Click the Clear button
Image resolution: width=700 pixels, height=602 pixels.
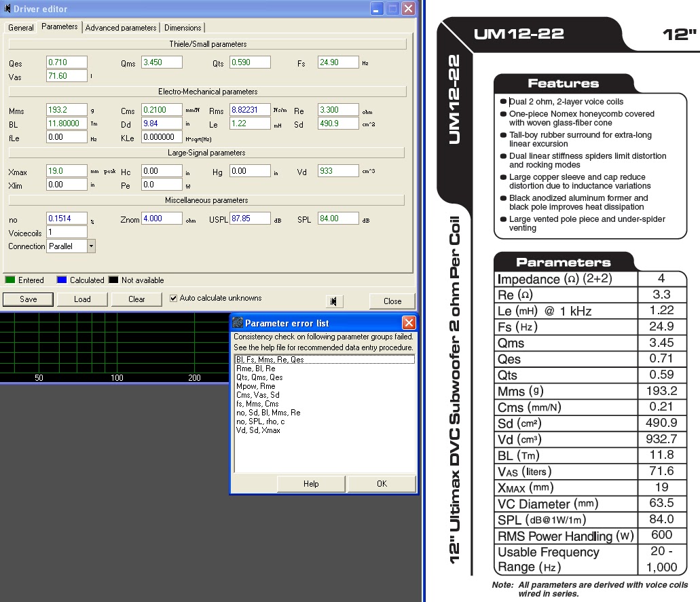[136, 299]
